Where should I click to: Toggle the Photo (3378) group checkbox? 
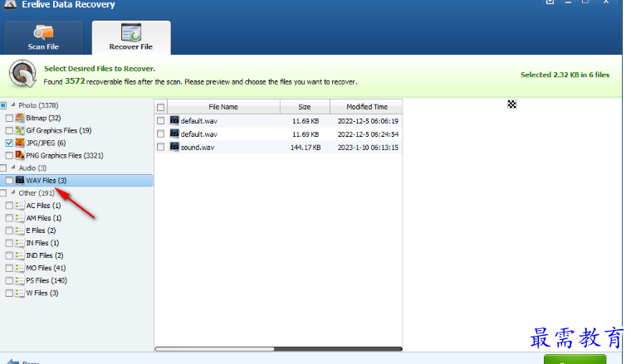pyautogui.click(x=3, y=105)
